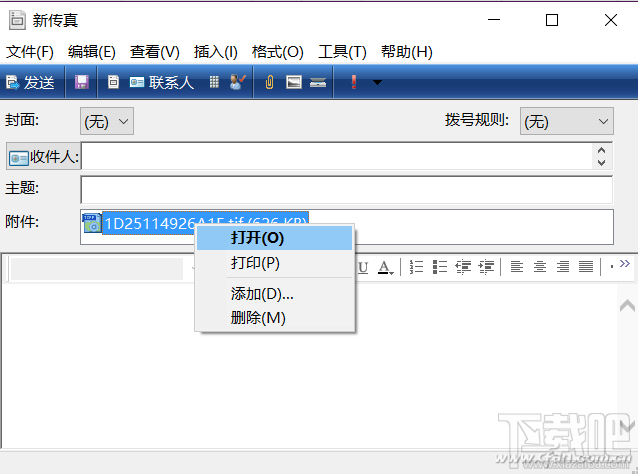The image size is (638, 474).
Task: Insert from scanner icon in toolbar
Action: (318, 83)
